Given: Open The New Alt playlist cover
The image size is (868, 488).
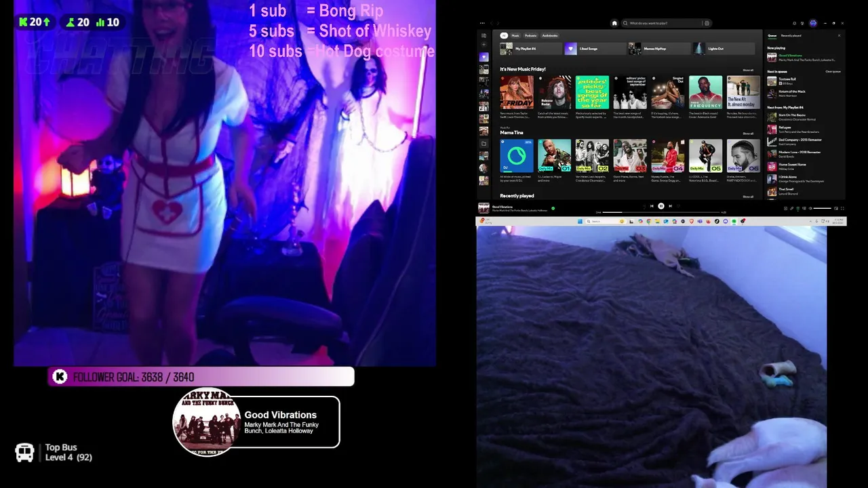Looking at the screenshot, I should (743, 92).
